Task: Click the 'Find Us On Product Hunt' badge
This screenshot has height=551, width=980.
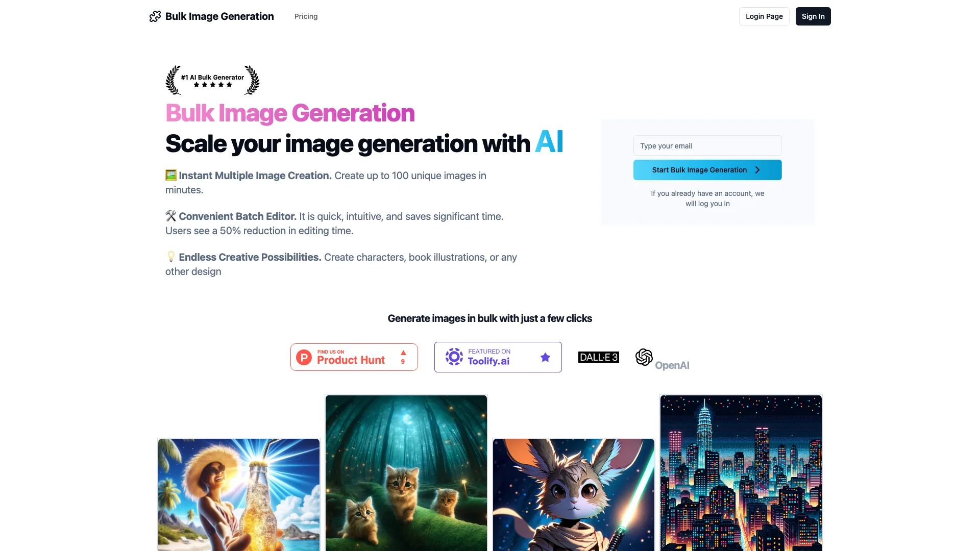Action: (x=353, y=357)
